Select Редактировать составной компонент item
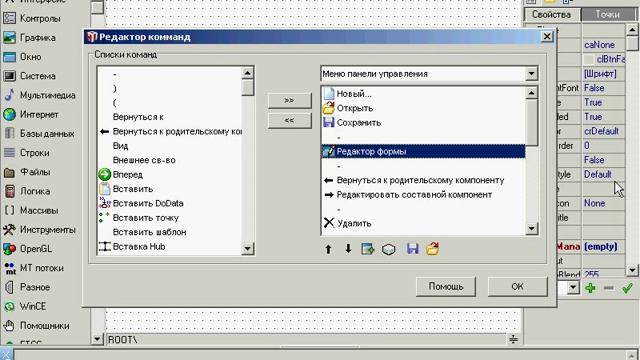 [x=424, y=195]
